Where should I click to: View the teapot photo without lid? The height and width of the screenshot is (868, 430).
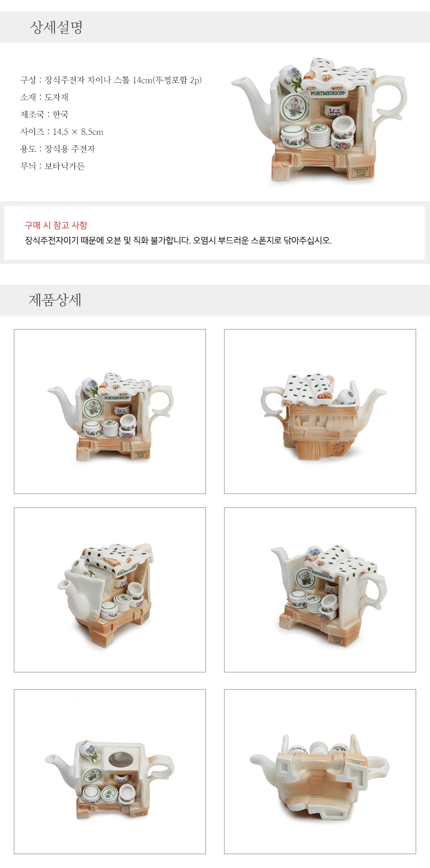click(x=110, y=771)
